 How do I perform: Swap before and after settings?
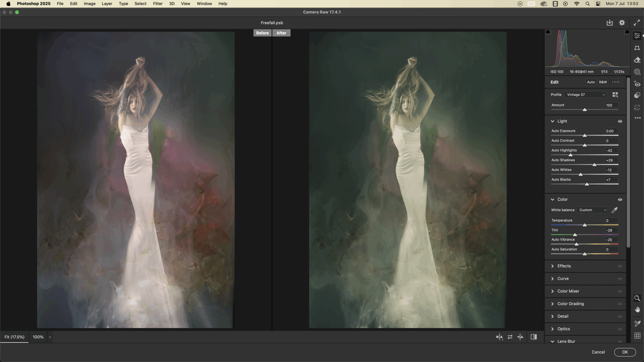coord(510,337)
